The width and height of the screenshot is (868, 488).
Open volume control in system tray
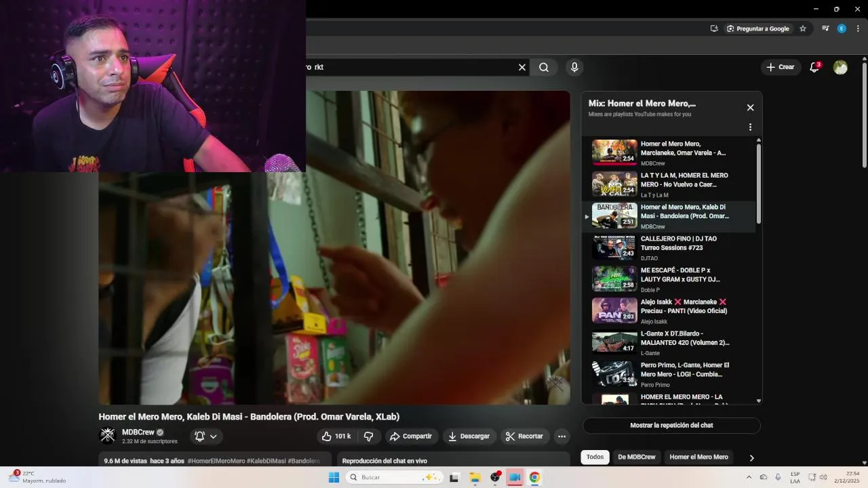[823, 477]
